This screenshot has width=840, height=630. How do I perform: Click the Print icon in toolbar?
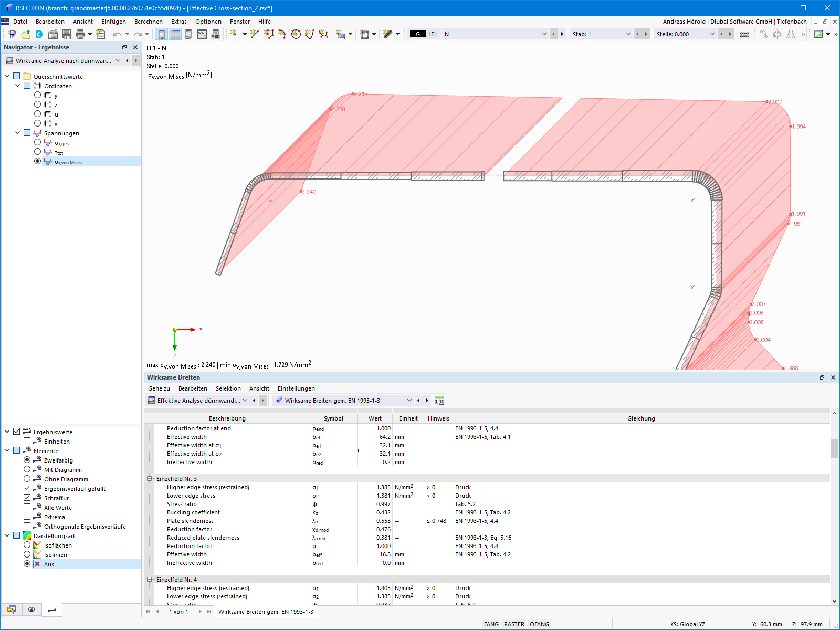pyautogui.click(x=80, y=34)
